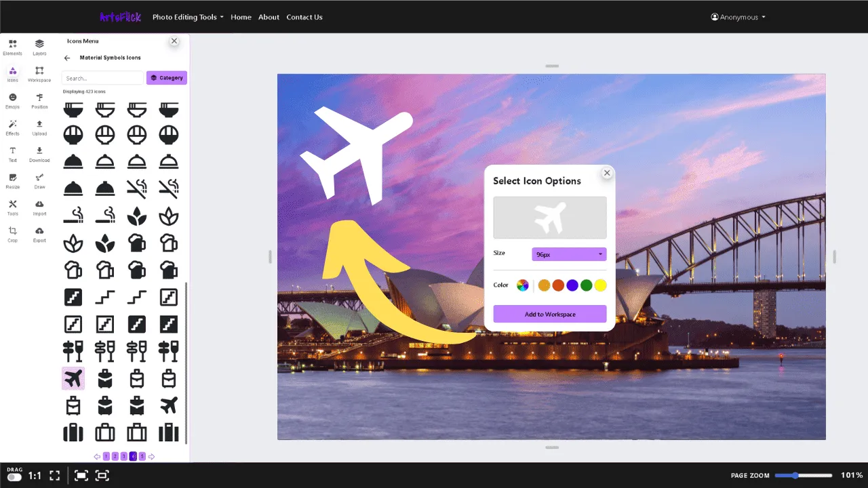Open the Resize tool
The image size is (868, 488).
point(12,182)
